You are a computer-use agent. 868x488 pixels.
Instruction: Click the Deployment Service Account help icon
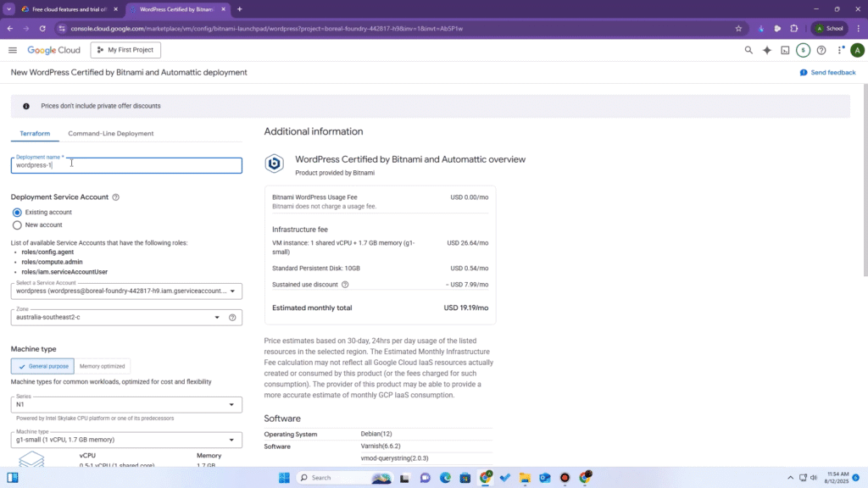coord(116,197)
